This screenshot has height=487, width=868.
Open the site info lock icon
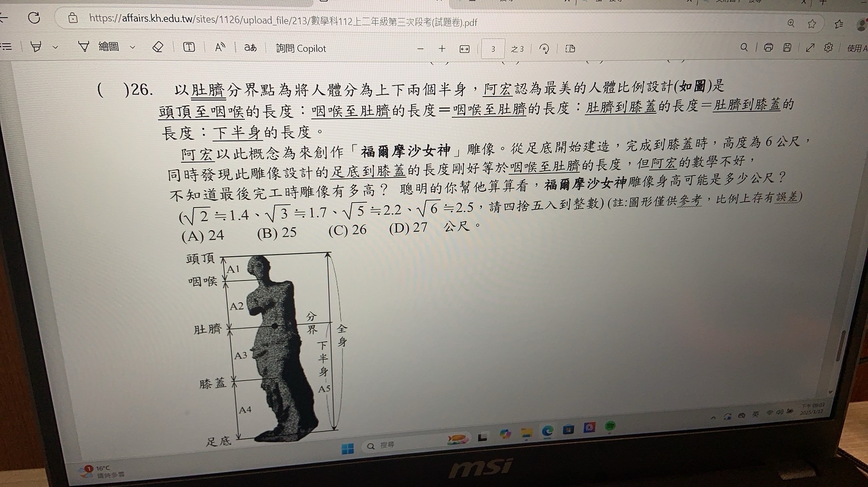[x=73, y=18]
